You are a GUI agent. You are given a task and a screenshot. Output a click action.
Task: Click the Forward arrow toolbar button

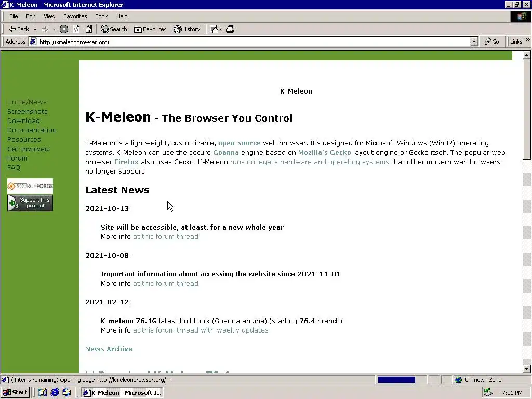pos(45,29)
